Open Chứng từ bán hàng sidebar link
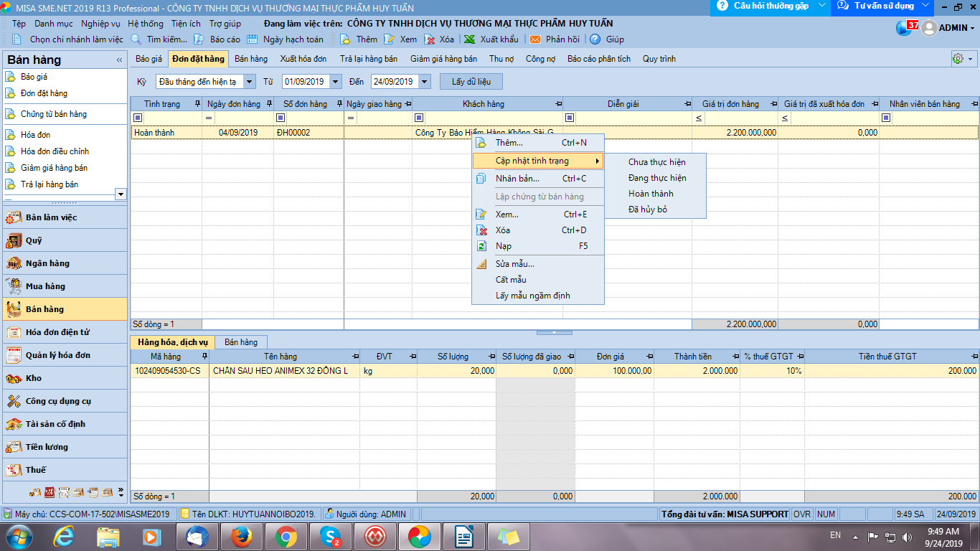 54,114
